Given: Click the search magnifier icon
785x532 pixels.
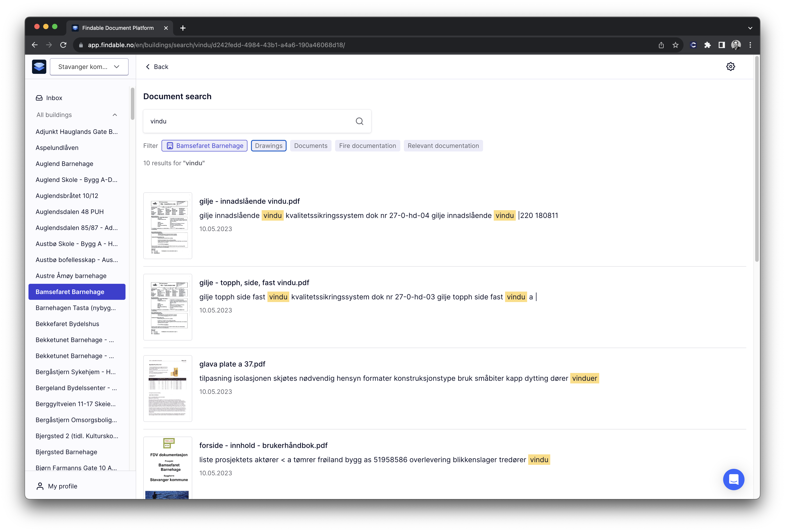Looking at the screenshot, I should click(359, 121).
